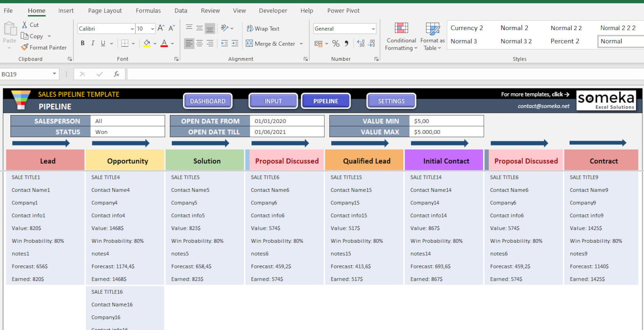Align text to top

coord(189,28)
